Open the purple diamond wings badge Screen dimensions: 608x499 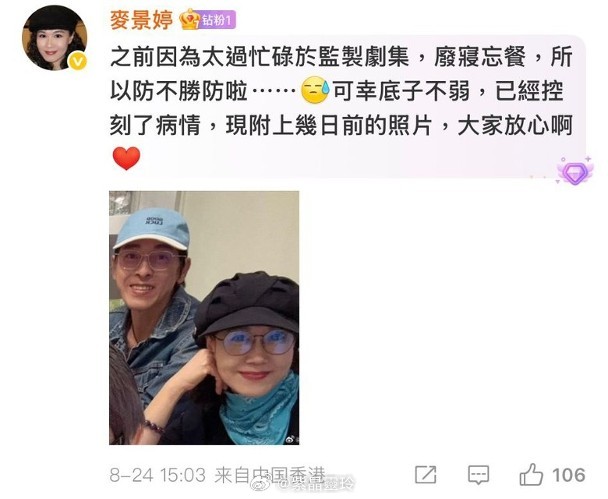[x=575, y=171]
